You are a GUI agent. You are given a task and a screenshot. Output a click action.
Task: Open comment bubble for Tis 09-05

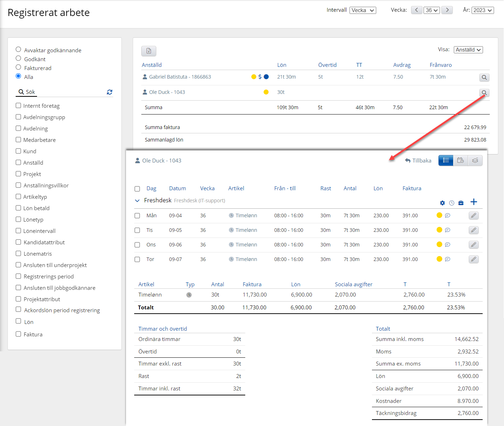click(448, 230)
